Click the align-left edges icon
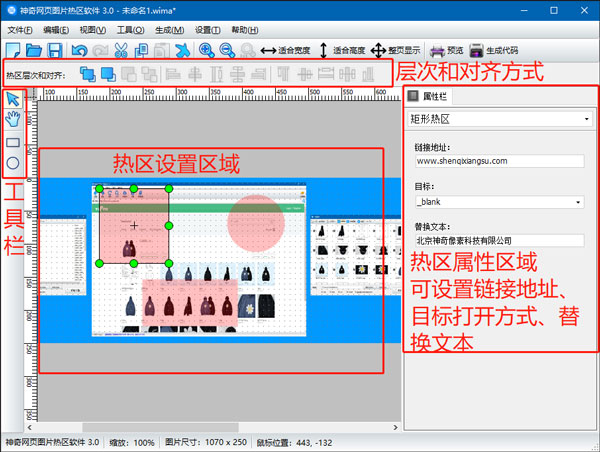This screenshot has width=600, height=452. coord(173,74)
